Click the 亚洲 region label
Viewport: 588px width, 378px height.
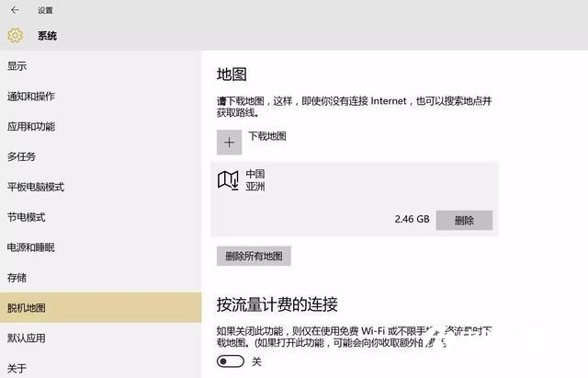click(x=255, y=186)
